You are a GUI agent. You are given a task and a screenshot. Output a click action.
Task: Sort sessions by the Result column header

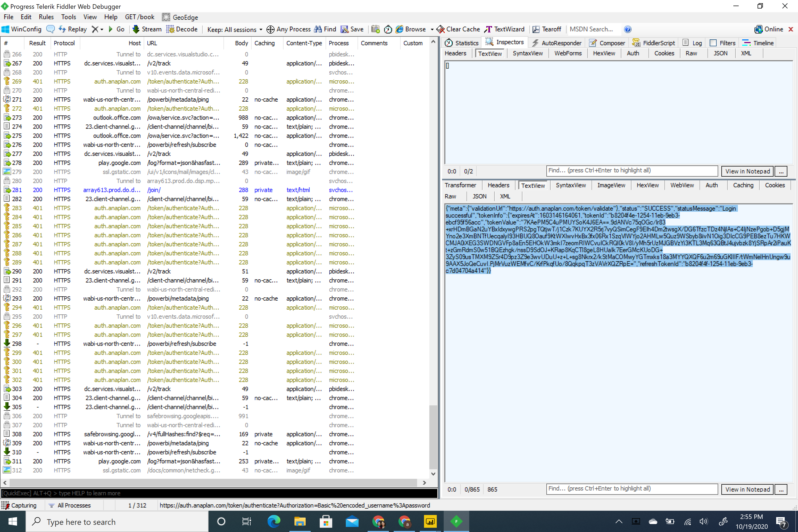(37, 43)
